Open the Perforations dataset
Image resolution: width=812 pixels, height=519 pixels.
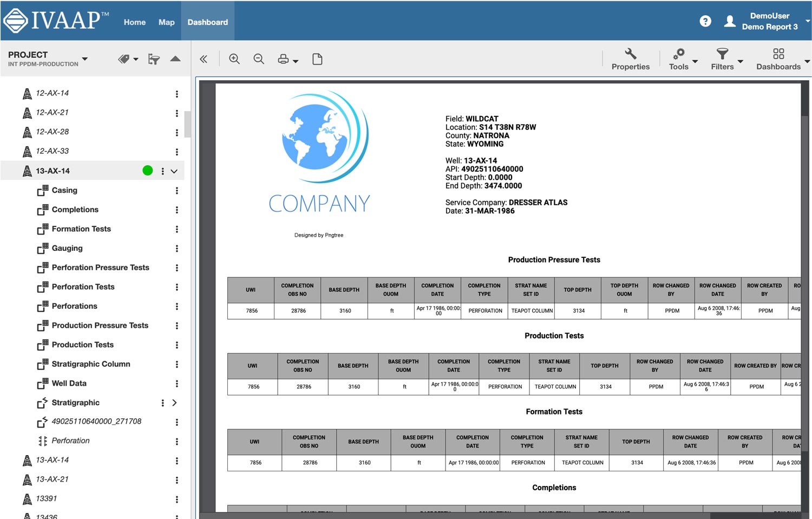click(x=75, y=306)
